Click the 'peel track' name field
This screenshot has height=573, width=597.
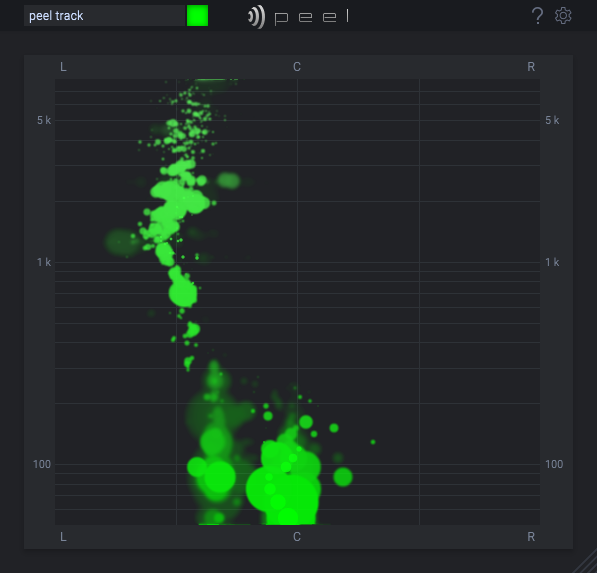pyautogui.click(x=104, y=16)
